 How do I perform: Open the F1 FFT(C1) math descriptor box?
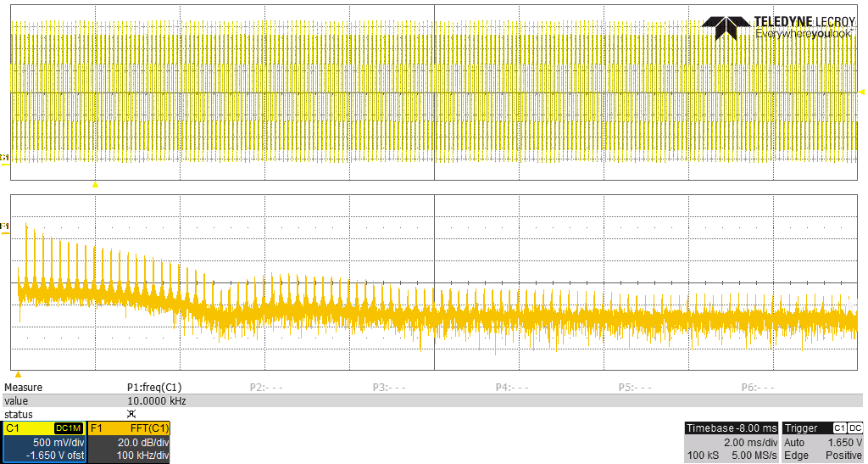point(130,442)
